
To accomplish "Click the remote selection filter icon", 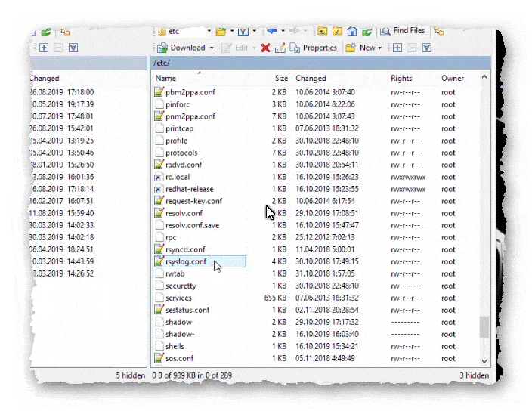I will [427, 48].
